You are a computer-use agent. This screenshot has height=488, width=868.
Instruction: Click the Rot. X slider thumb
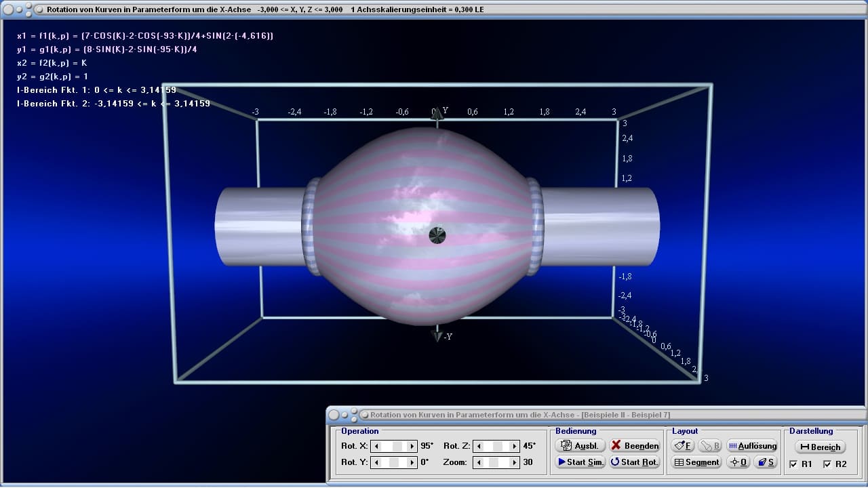[398, 446]
